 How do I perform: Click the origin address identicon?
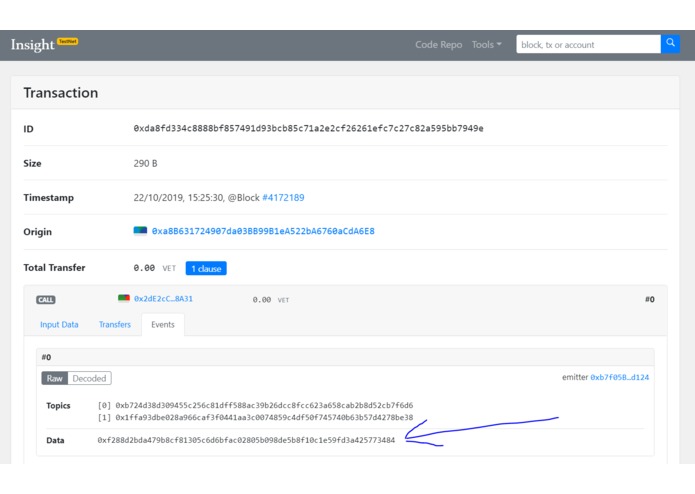[x=140, y=231]
